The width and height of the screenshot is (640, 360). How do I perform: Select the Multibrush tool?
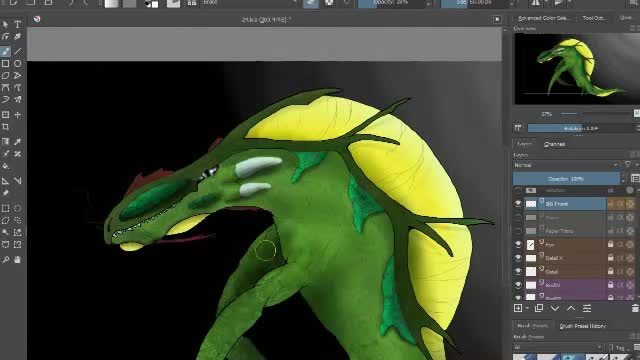(x=18, y=100)
